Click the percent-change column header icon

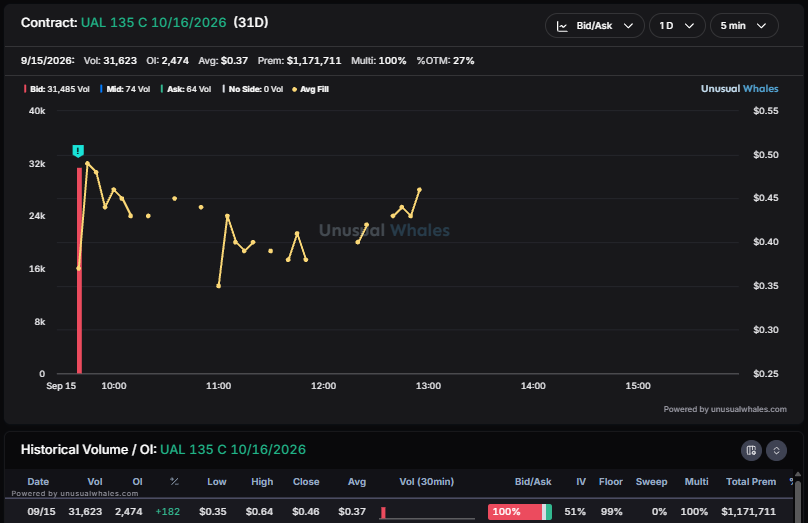174,481
